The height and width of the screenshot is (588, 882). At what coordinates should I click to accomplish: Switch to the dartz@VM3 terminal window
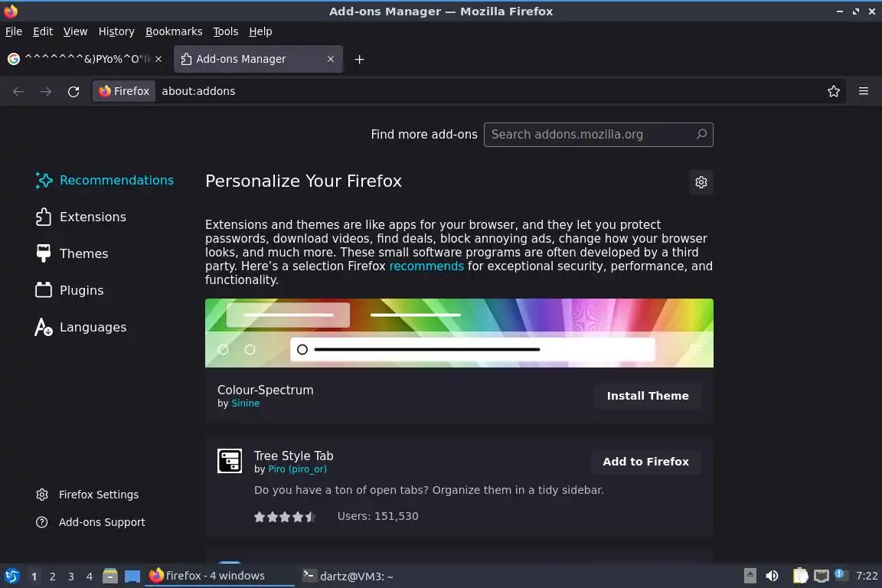348,576
